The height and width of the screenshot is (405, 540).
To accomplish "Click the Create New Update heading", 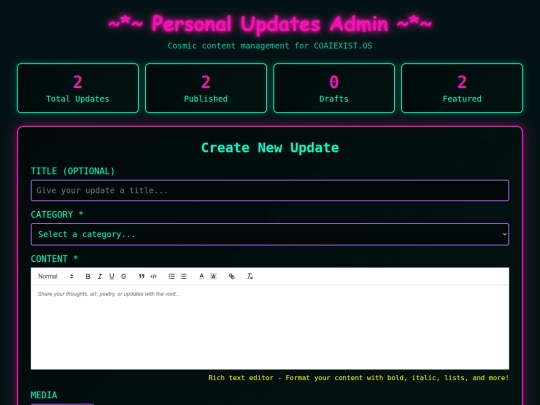I will tap(270, 148).
